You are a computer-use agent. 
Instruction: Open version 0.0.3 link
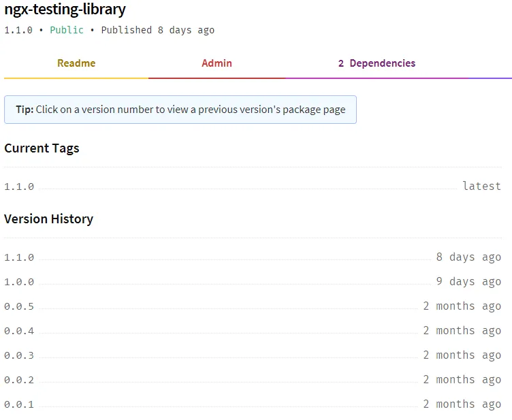[x=19, y=355]
